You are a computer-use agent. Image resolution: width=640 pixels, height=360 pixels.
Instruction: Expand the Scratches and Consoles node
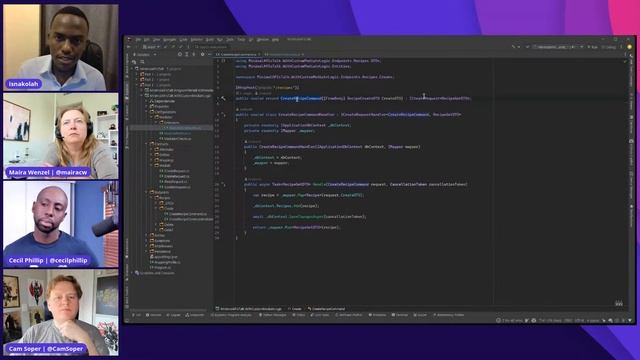(132, 273)
